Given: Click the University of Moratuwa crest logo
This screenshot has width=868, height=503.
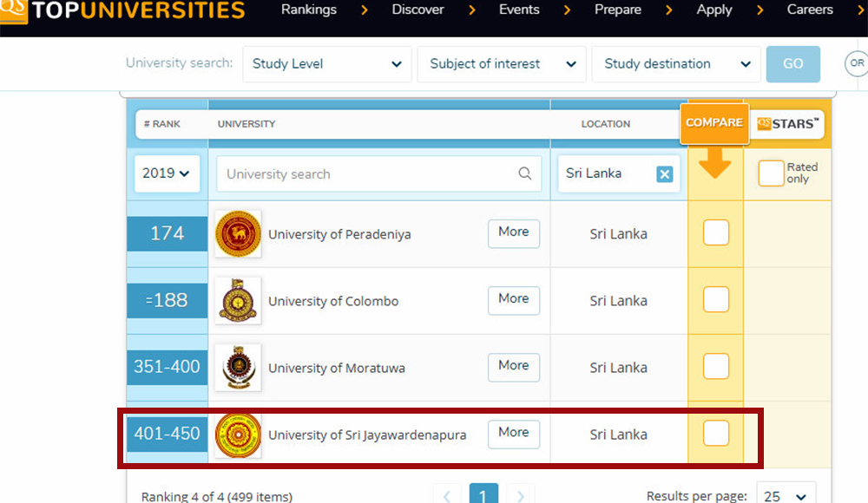Looking at the screenshot, I should coord(238,368).
